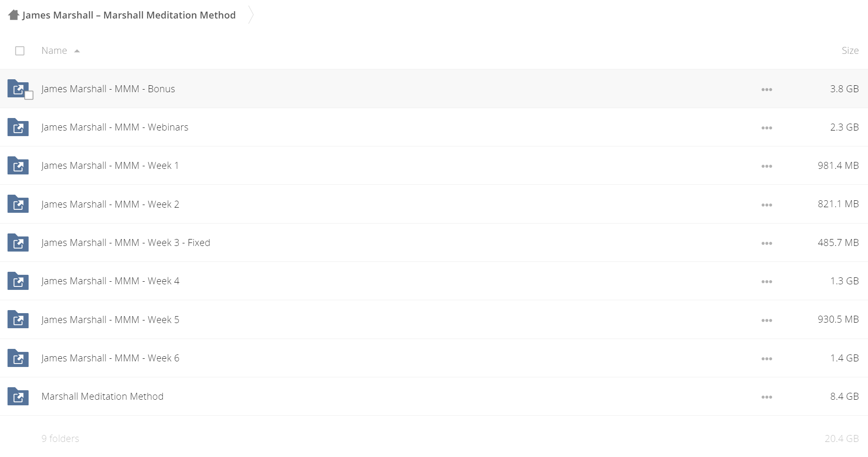Open more actions menu for Webinars folder

[766, 128]
